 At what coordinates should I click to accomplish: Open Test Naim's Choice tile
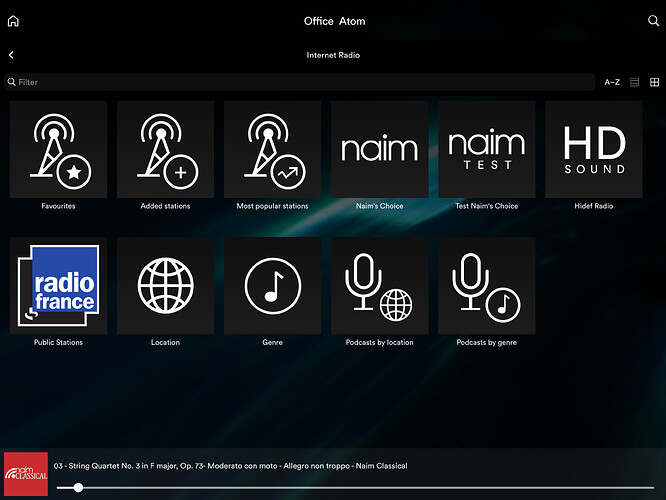[x=486, y=149]
